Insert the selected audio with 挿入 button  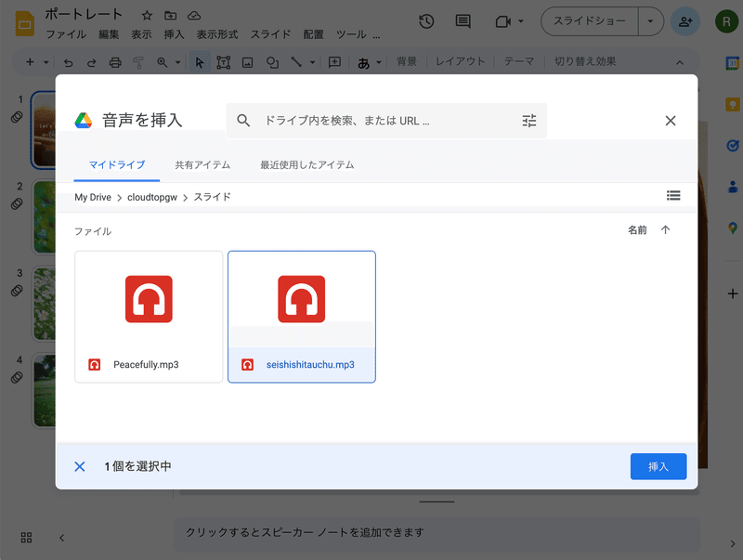(658, 466)
